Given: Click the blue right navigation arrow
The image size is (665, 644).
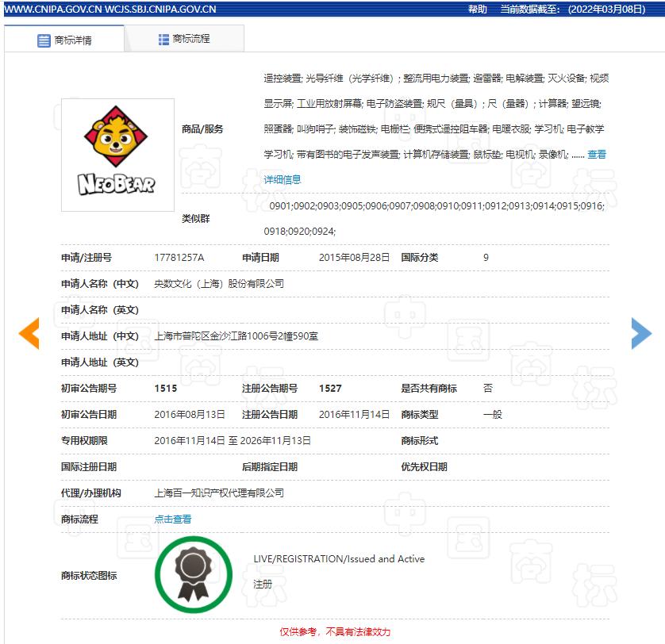Looking at the screenshot, I should 640,334.
